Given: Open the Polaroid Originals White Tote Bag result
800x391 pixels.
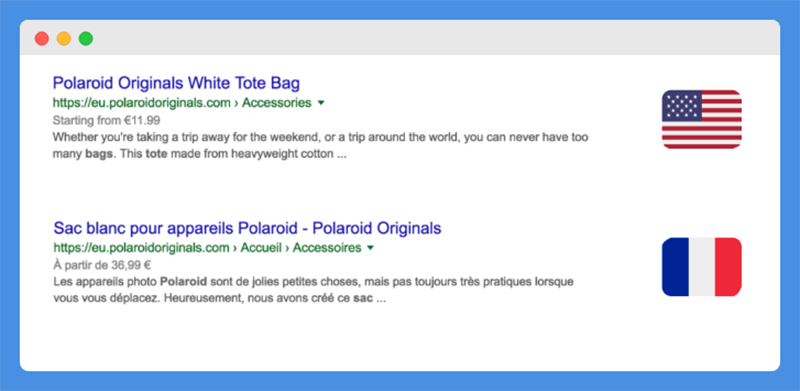Looking at the screenshot, I should pyautogui.click(x=177, y=83).
